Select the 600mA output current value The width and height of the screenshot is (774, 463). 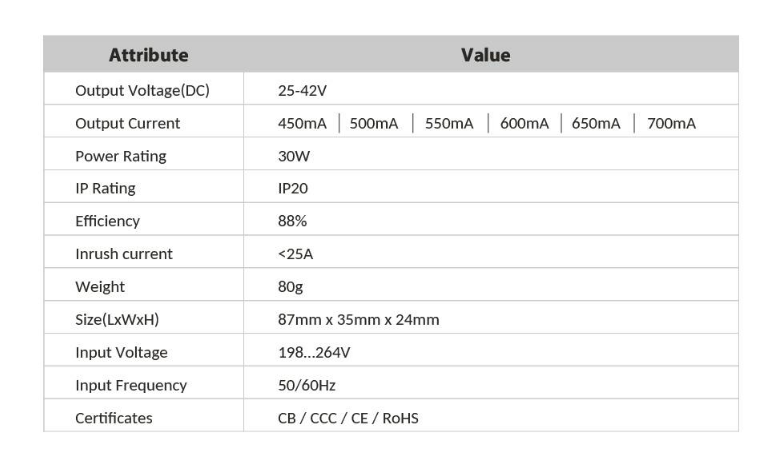[x=524, y=123]
